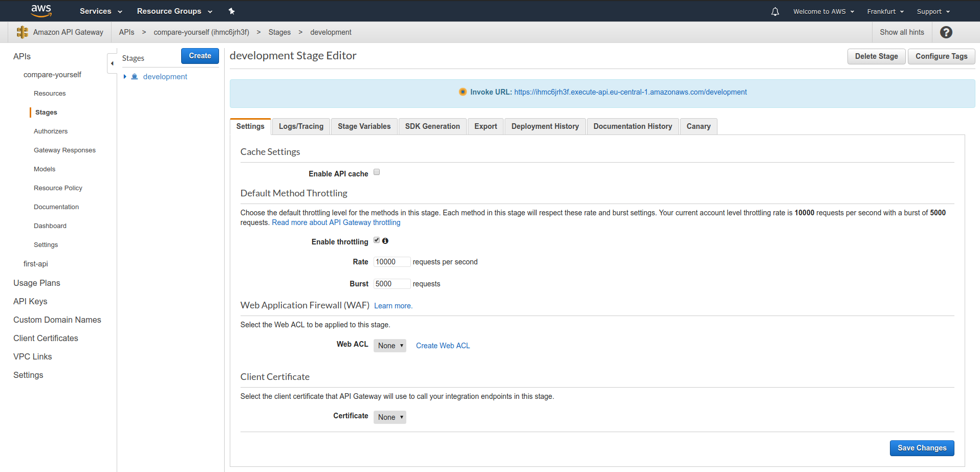This screenshot has width=980, height=472.
Task: Open the Certificate dropdown
Action: click(x=390, y=417)
